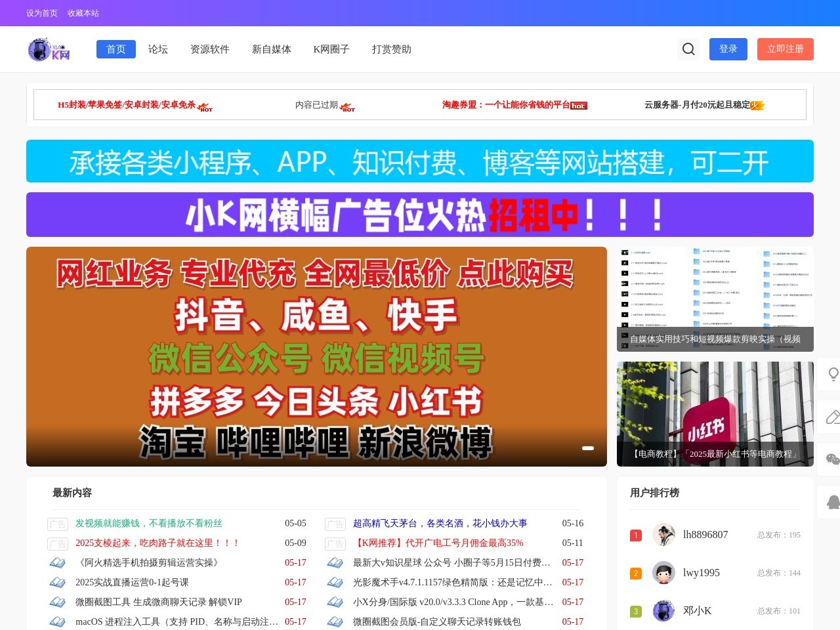This screenshot has height=630, width=840.
Task: Open post macOS 进程注入工具
Action: point(177,622)
